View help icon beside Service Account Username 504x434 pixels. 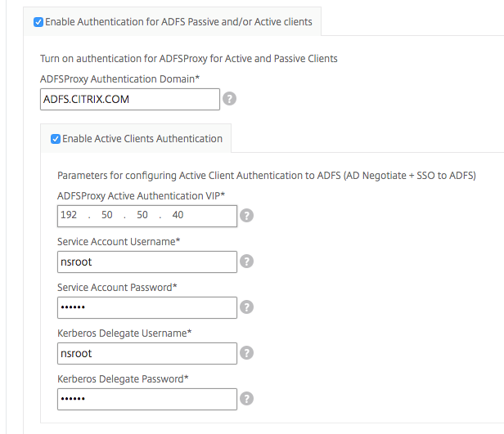click(x=246, y=262)
